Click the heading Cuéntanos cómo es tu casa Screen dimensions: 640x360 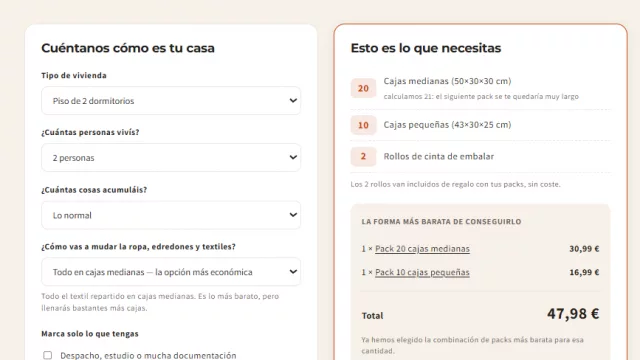click(x=128, y=48)
